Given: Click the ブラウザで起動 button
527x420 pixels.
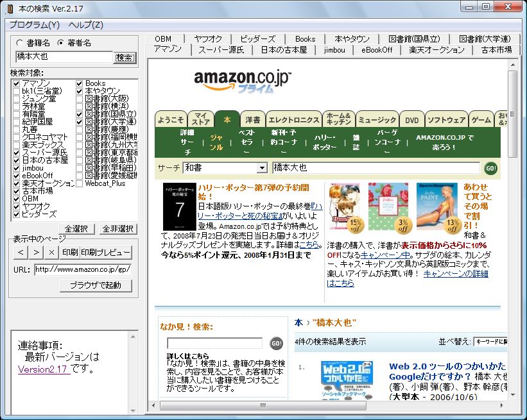Looking at the screenshot, I should pyautogui.click(x=96, y=285).
